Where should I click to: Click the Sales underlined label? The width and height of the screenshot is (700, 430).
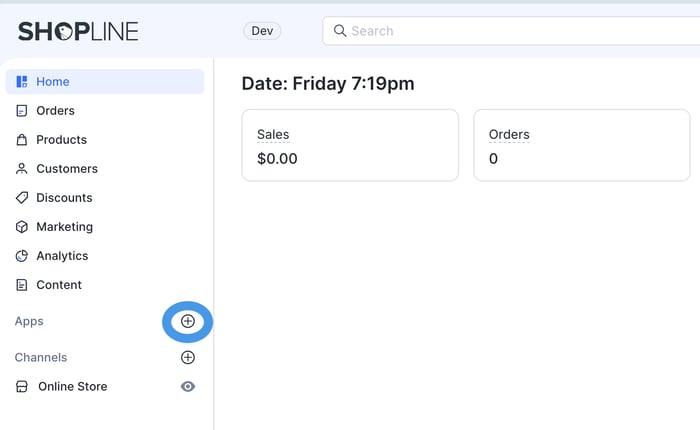tap(273, 134)
